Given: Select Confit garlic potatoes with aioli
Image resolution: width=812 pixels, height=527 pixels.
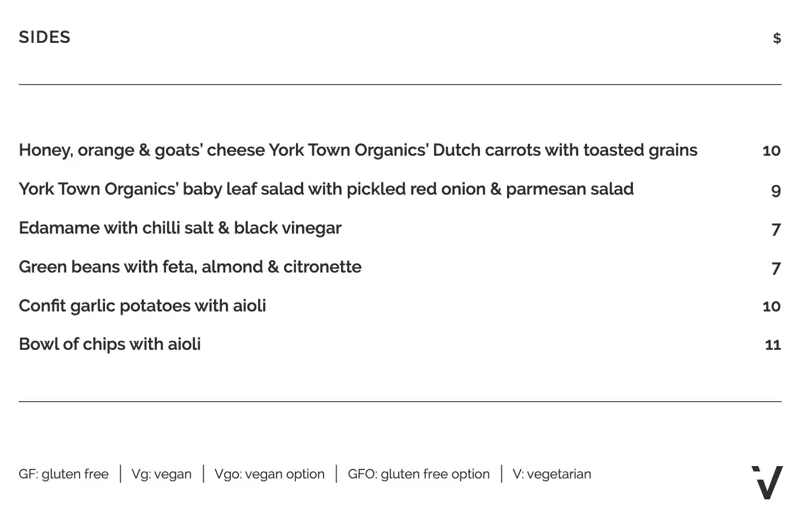Looking at the screenshot, I should pyautogui.click(x=142, y=306).
